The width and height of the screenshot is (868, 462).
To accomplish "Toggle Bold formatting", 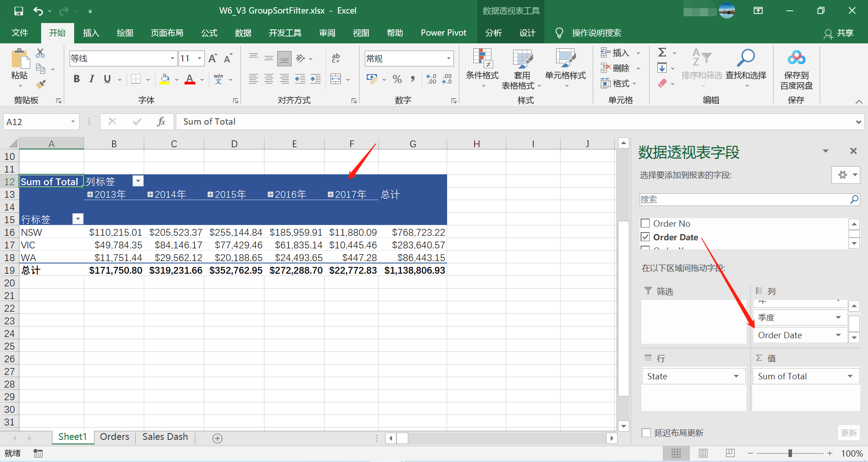I will tap(76, 79).
